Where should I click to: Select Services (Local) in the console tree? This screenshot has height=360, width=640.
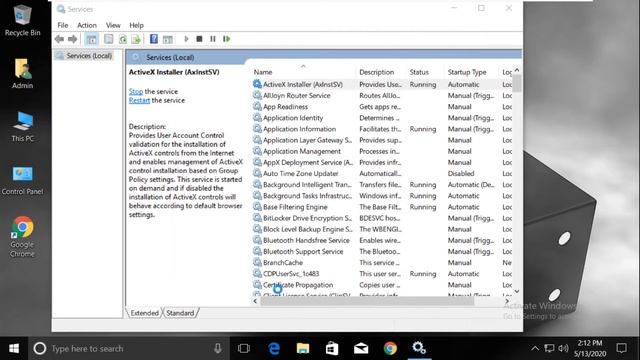(89, 56)
